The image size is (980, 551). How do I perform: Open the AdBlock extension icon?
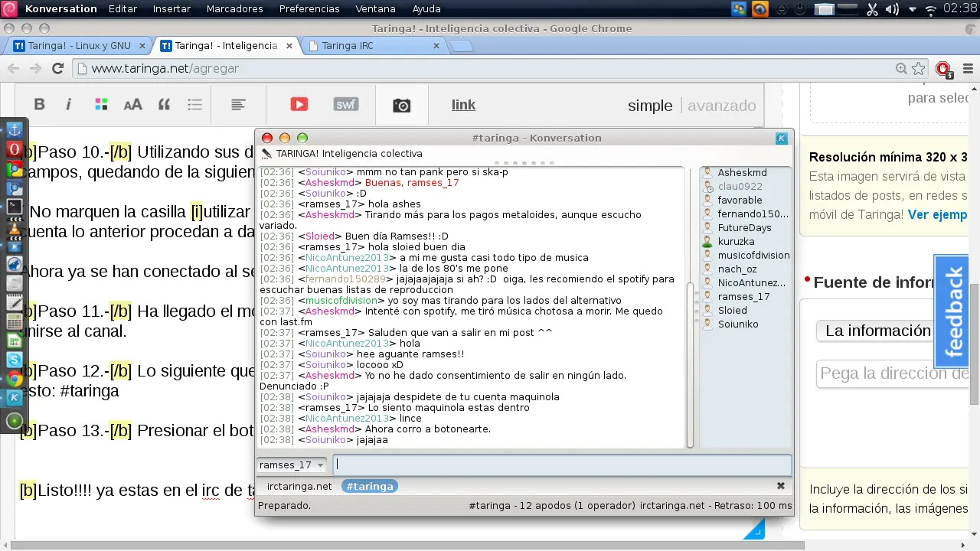pyautogui.click(x=944, y=68)
